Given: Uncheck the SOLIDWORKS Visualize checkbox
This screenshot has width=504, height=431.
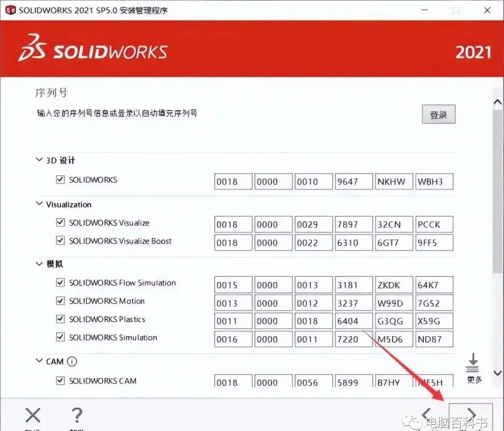Looking at the screenshot, I should click(60, 223).
